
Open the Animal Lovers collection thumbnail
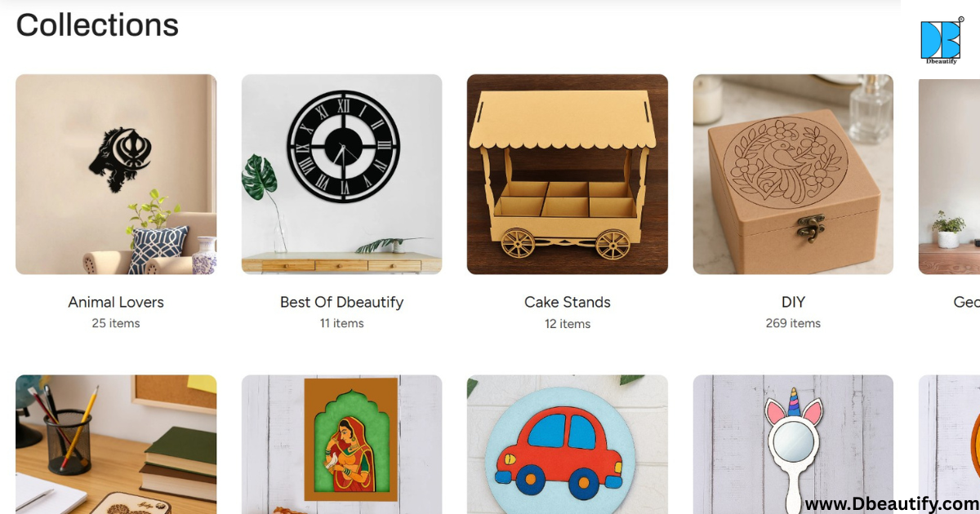pos(116,175)
